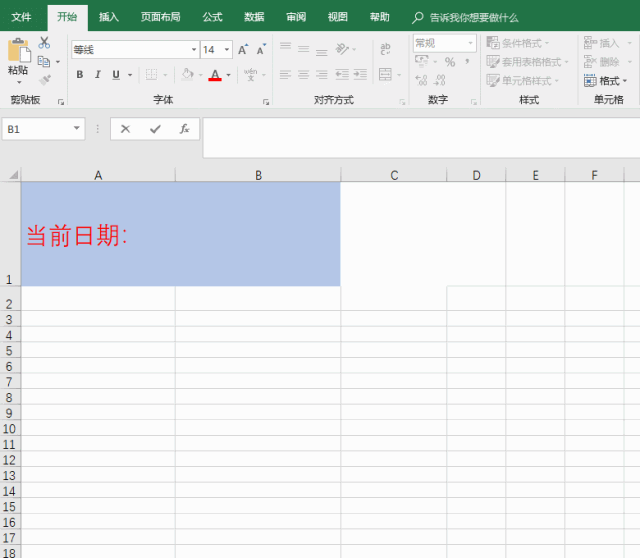Open the font color arrow
The image size is (640, 558).
click(x=229, y=75)
